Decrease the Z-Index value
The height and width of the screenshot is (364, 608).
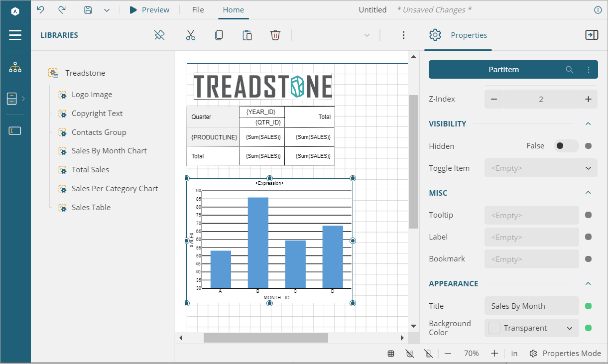pyautogui.click(x=494, y=99)
